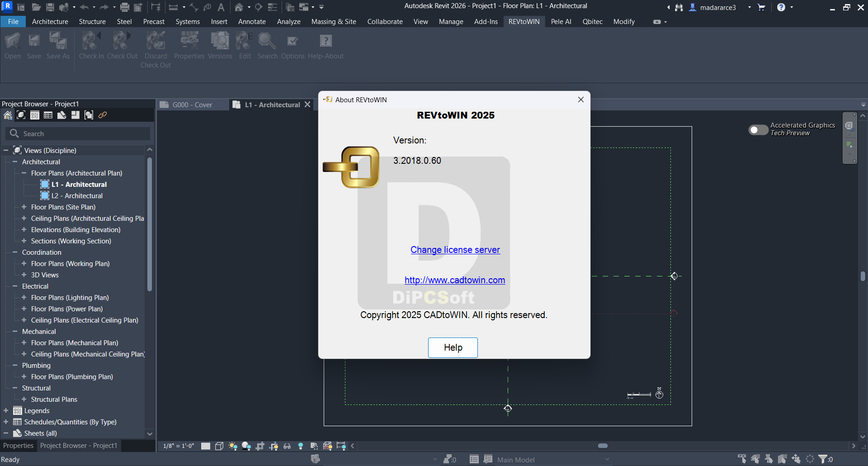This screenshot has height=466, width=868.
Task: Click the canvas vertical scrollbar thumb
Action: [x=863, y=276]
